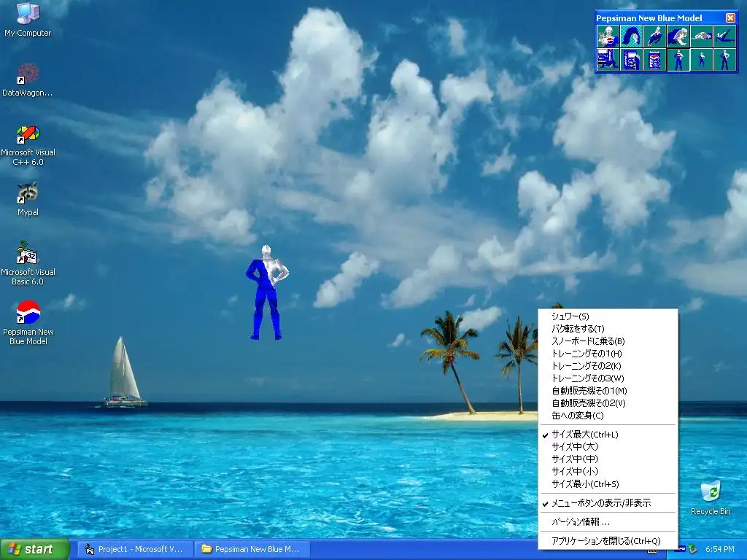Choose 自動販売機その1(M) menu entry

pyautogui.click(x=608, y=391)
